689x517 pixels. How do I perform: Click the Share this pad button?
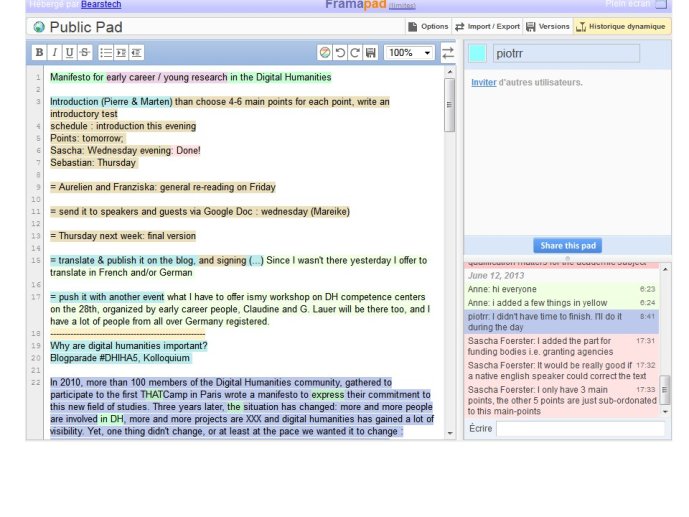[568, 246]
